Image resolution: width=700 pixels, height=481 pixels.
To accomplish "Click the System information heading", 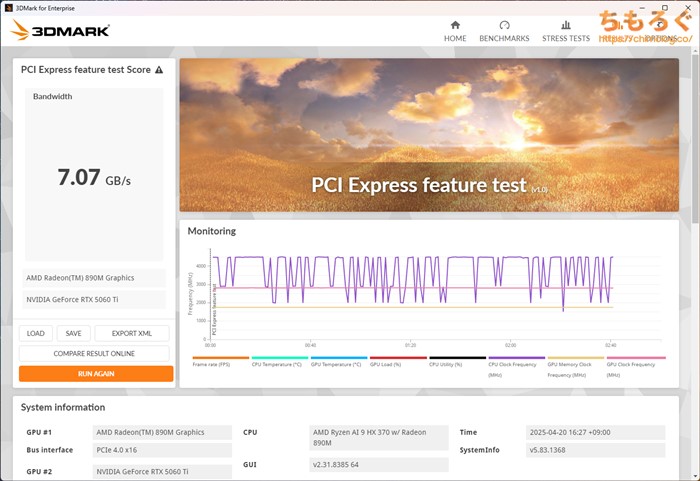I will tap(63, 407).
